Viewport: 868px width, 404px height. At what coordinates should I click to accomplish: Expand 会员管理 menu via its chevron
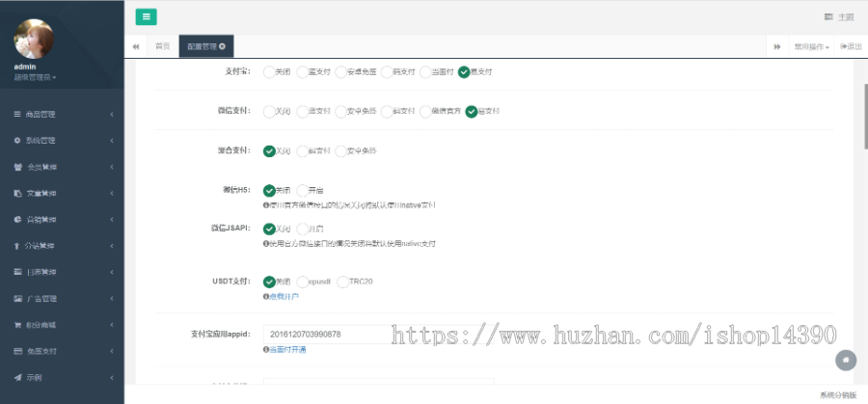click(112, 167)
